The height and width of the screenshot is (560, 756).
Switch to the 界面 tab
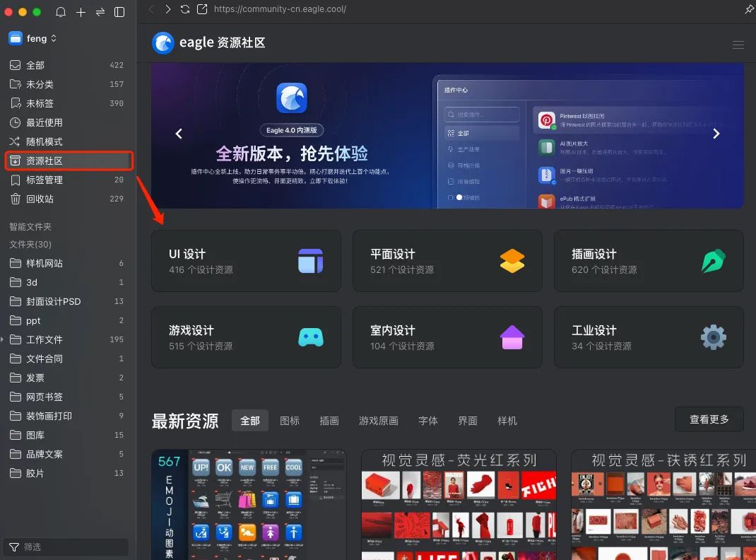(x=468, y=421)
